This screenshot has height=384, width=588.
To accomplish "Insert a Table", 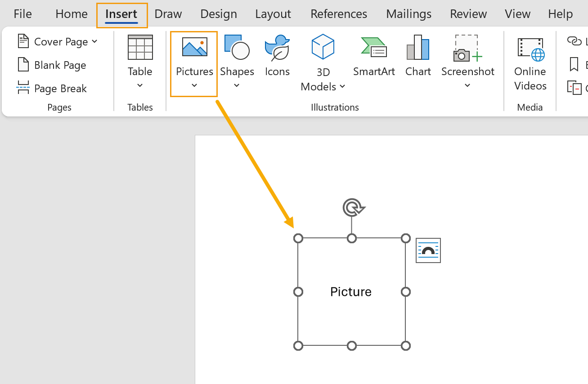I will click(140, 56).
